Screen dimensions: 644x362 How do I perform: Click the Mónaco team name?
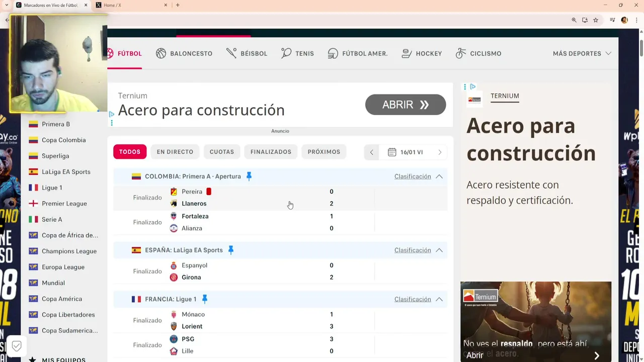pos(193,314)
